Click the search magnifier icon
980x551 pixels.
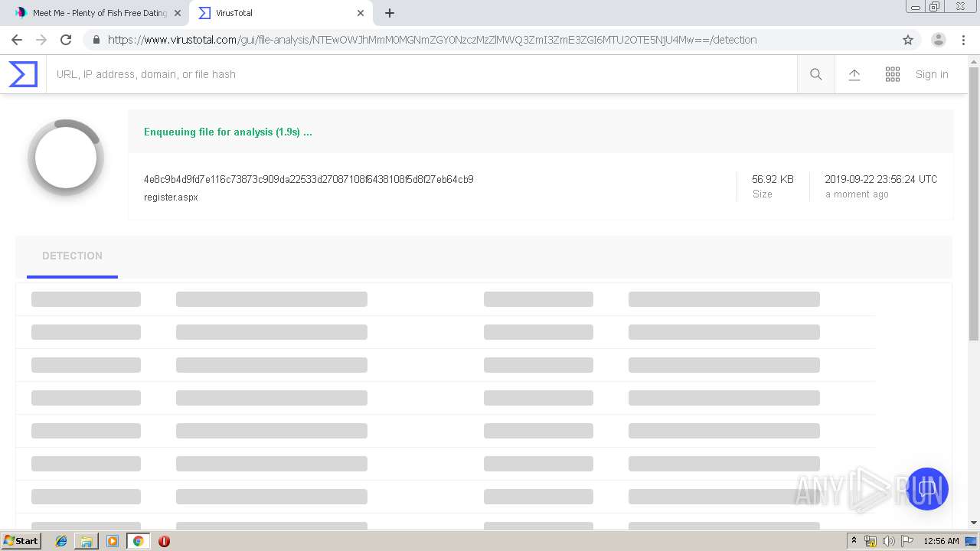click(816, 74)
